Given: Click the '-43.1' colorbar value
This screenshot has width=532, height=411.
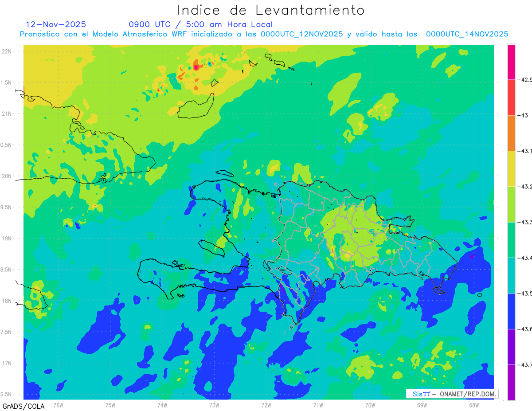Looking at the screenshot, I should point(525,151).
